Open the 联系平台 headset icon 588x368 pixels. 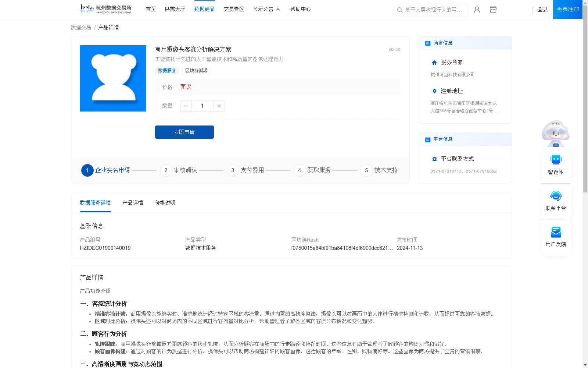(x=556, y=196)
